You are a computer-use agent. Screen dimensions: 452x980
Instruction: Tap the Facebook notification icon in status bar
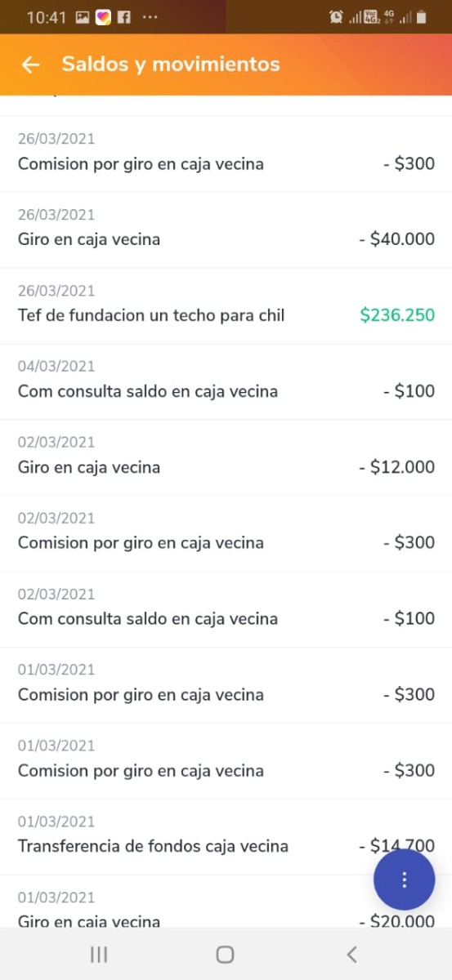(125, 16)
